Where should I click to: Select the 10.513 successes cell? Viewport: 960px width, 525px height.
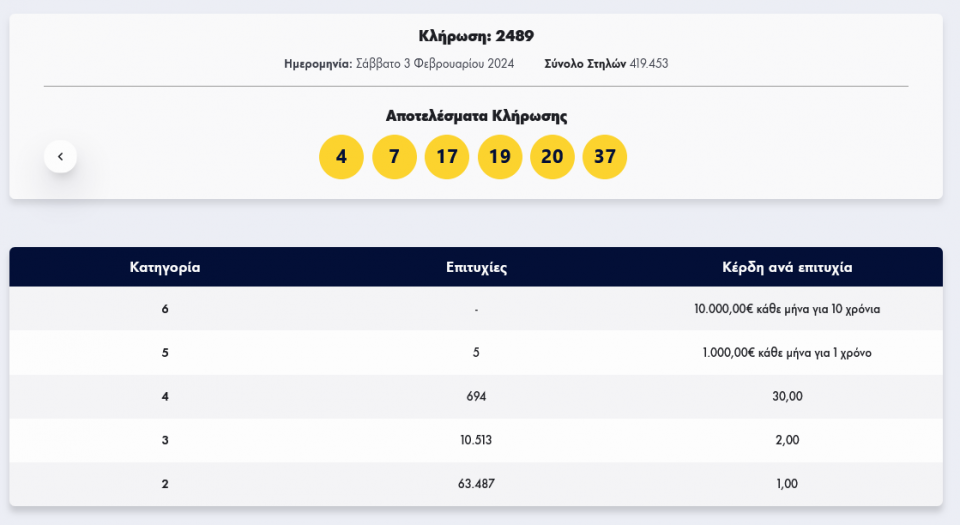click(x=476, y=440)
